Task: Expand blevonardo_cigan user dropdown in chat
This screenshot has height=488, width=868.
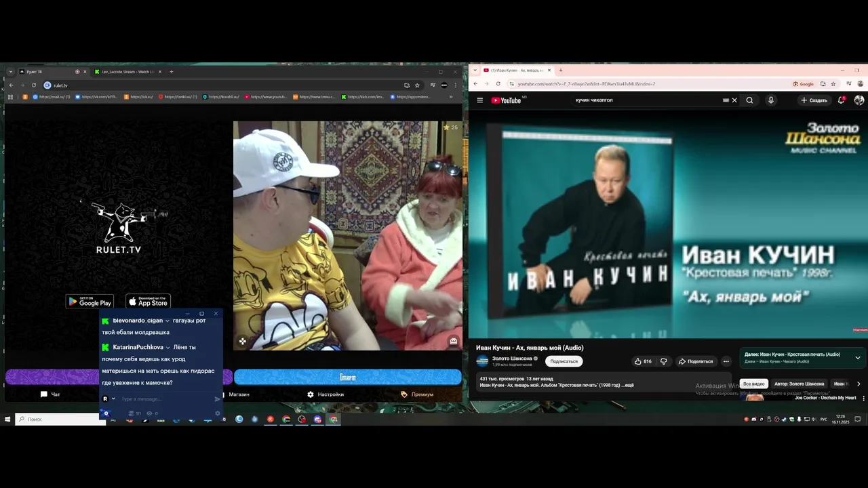Action: point(167,321)
